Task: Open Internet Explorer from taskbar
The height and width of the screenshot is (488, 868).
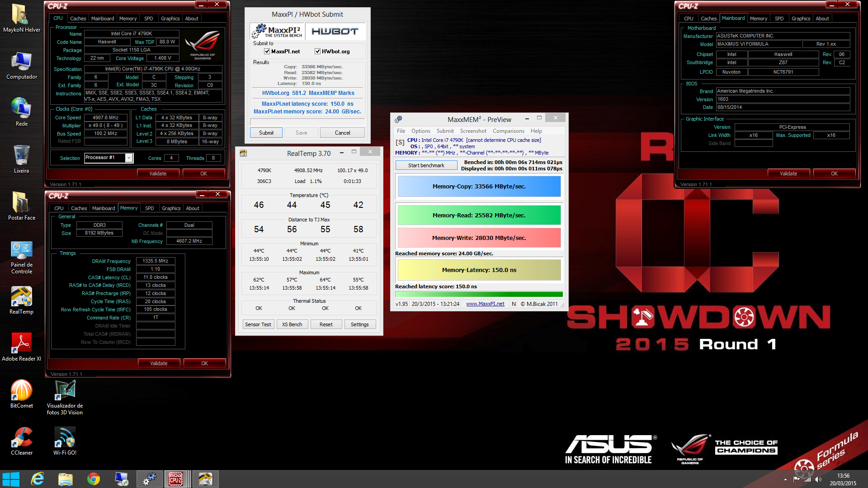Action: pos(37,479)
